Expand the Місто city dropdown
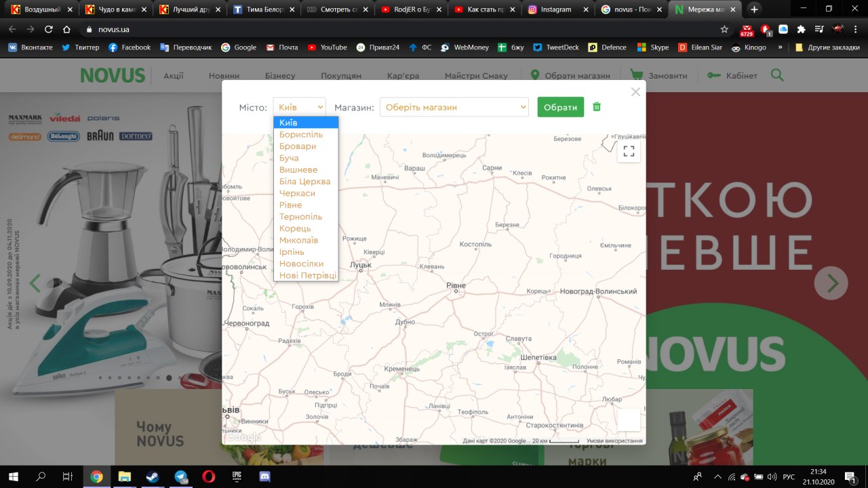 click(299, 107)
